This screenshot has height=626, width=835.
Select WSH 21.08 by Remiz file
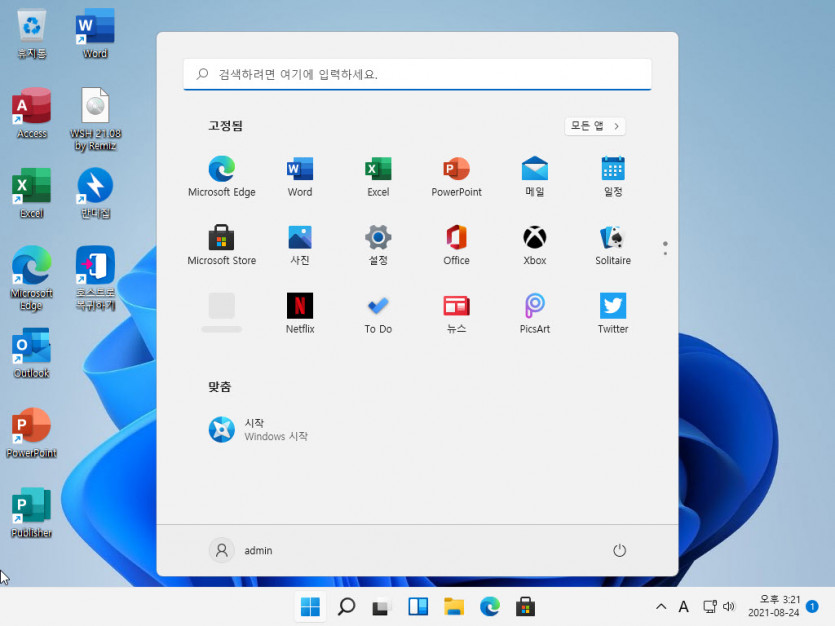[95, 119]
